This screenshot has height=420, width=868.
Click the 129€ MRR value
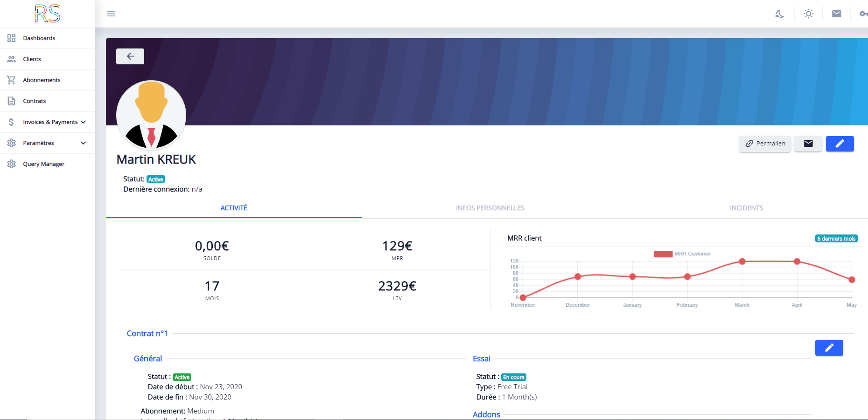coord(397,246)
